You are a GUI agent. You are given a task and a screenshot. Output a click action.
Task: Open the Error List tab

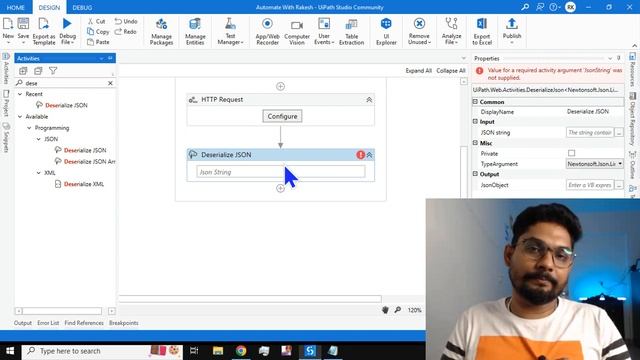48,323
